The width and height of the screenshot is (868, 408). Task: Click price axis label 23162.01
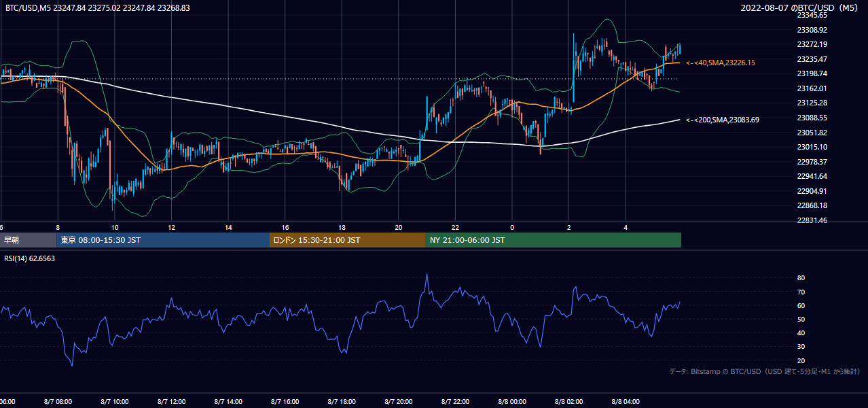point(812,88)
